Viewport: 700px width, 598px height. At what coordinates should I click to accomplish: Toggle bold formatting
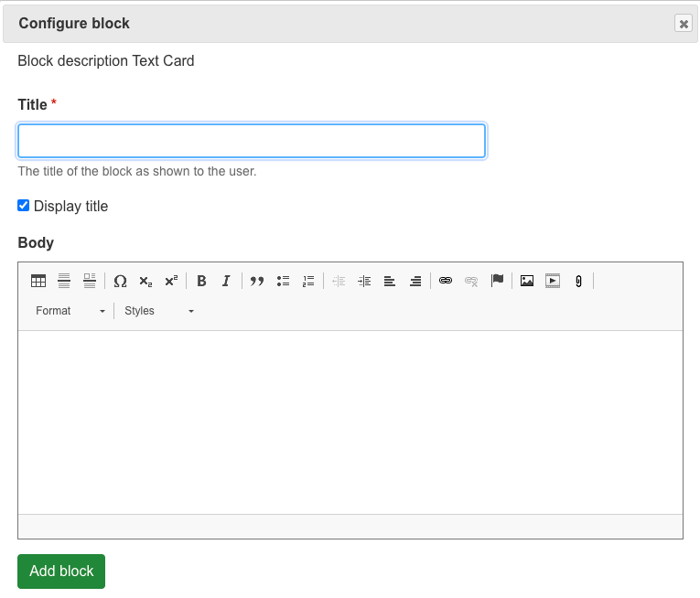click(201, 281)
